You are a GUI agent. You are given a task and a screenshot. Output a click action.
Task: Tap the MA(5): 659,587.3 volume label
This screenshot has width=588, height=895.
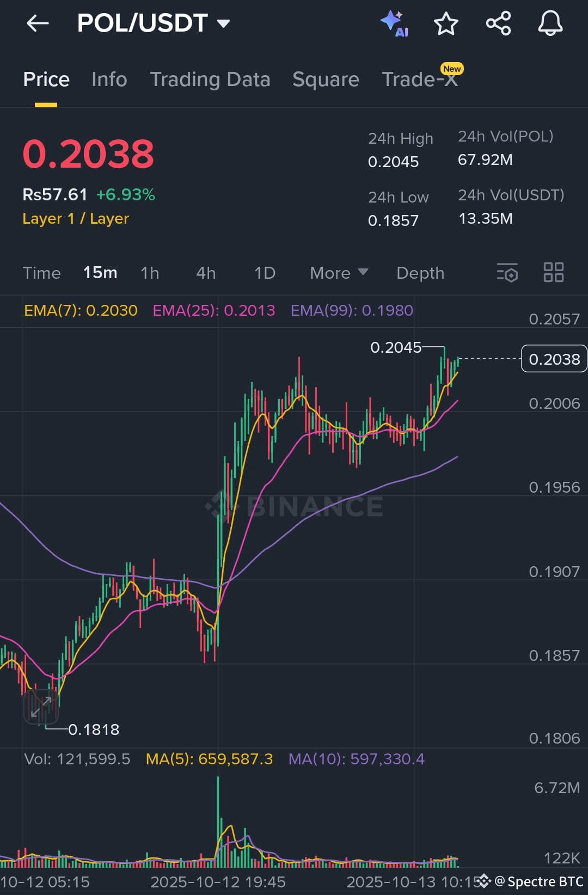209,759
